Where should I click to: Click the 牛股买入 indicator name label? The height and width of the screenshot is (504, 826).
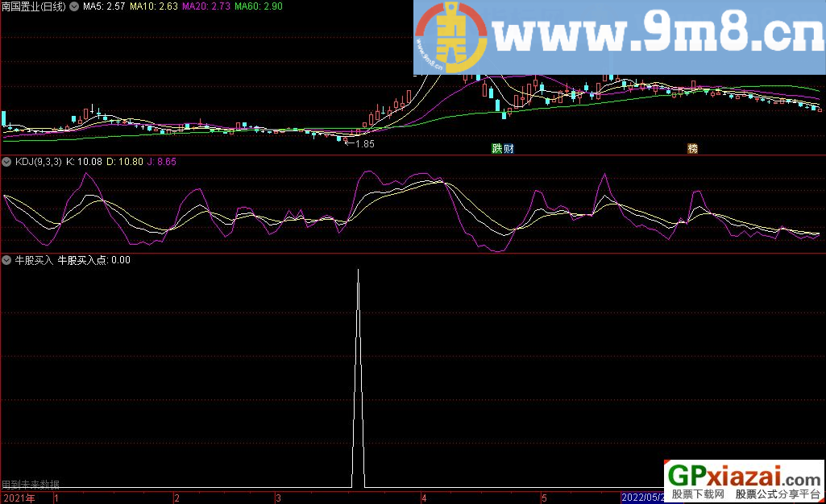click(34, 260)
